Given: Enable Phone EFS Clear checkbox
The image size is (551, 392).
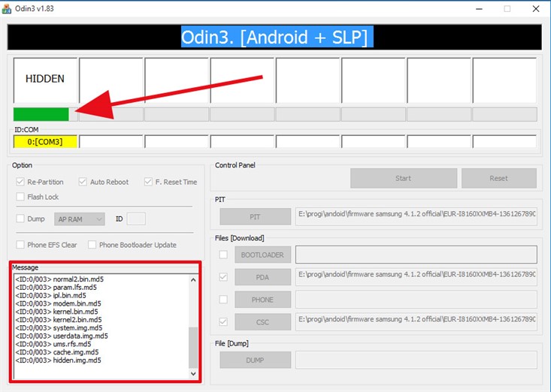Looking at the screenshot, I should 20,245.
